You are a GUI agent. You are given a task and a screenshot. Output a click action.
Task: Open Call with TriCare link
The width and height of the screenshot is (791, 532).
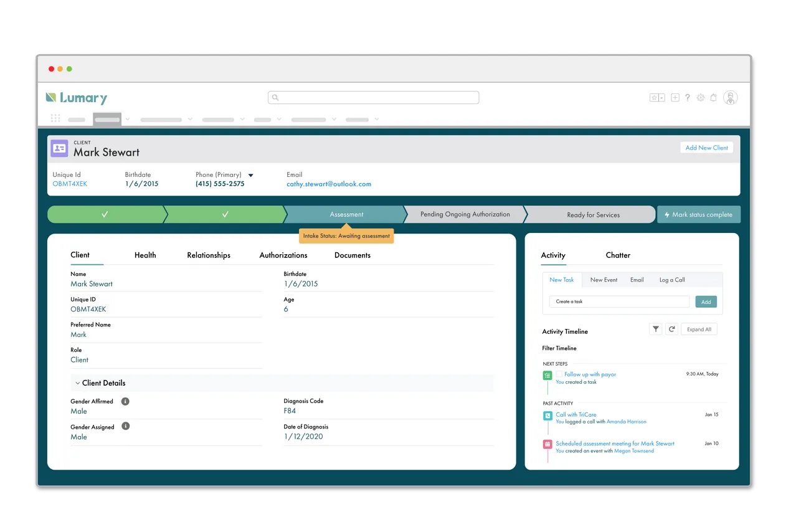pyautogui.click(x=576, y=414)
